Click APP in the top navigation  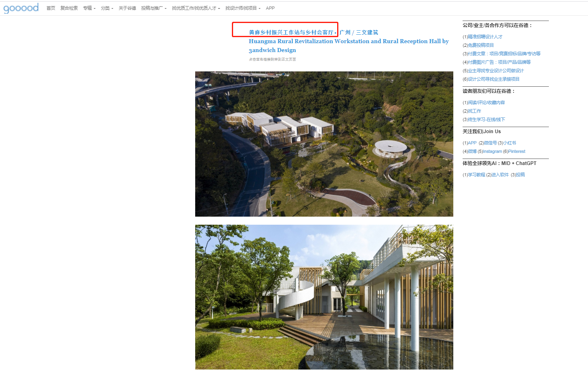click(270, 8)
